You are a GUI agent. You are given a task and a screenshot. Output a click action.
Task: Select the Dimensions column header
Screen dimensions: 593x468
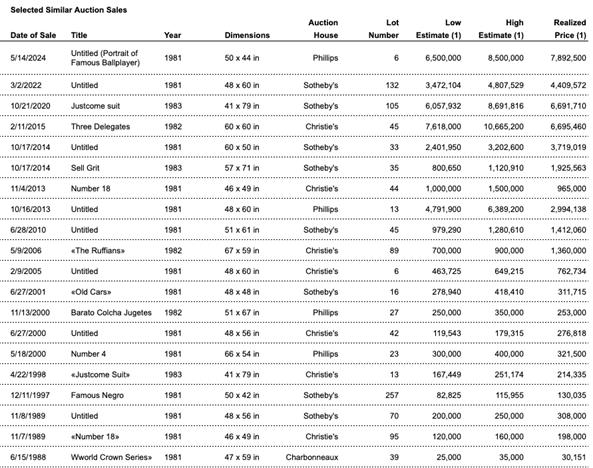tap(247, 35)
